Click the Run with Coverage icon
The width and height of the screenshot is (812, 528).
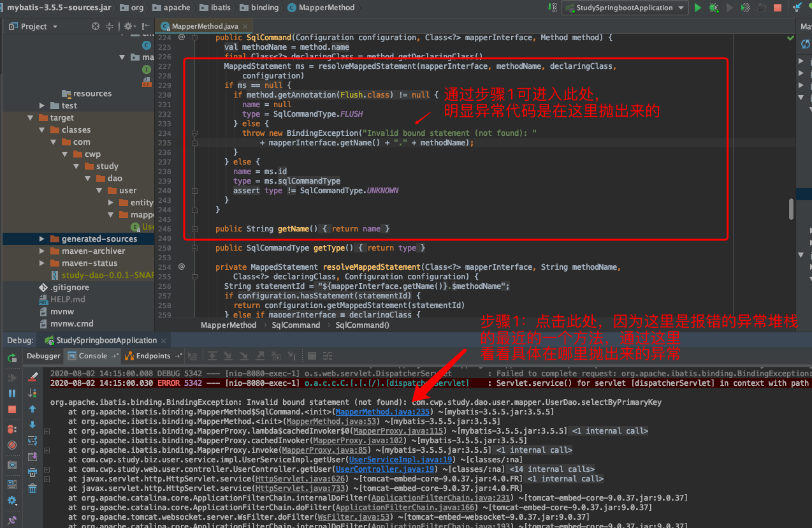(x=746, y=8)
